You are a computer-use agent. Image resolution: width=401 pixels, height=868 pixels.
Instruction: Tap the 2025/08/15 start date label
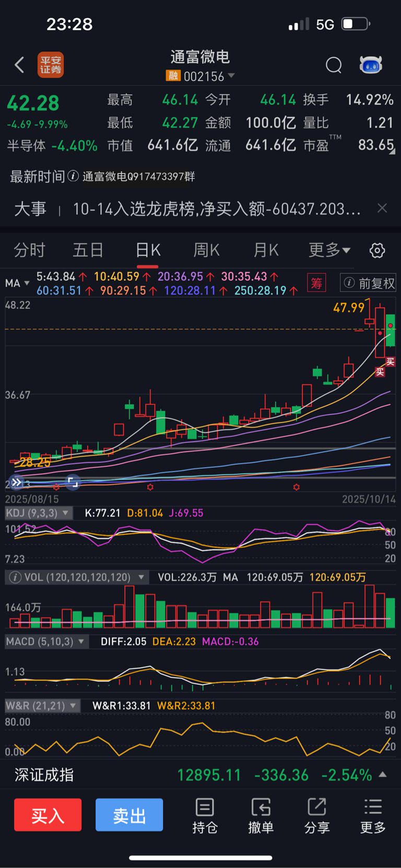(x=32, y=499)
